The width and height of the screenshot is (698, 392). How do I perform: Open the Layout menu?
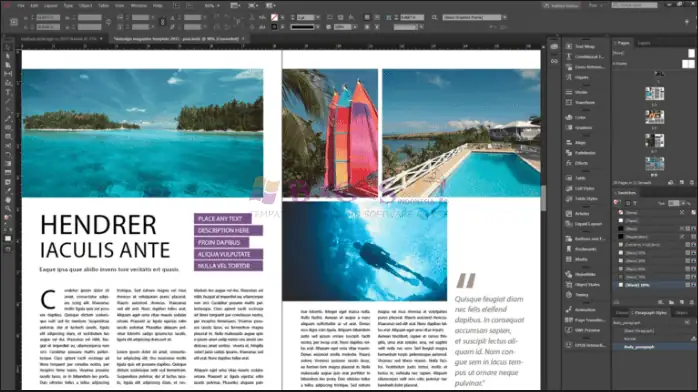click(x=51, y=6)
